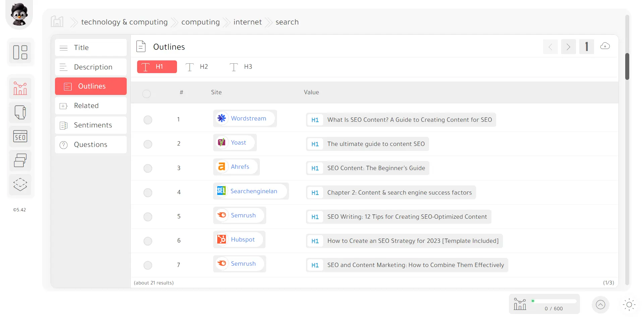This screenshot has width=644, height=317.
Task: Select row 7 Semrush radio button
Action: pyautogui.click(x=148, y=265)
